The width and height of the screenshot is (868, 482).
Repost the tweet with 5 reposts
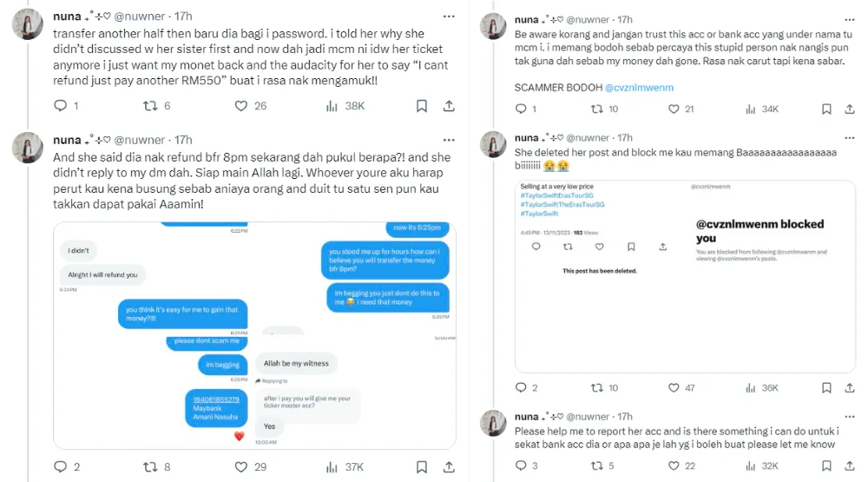point(596,466)
